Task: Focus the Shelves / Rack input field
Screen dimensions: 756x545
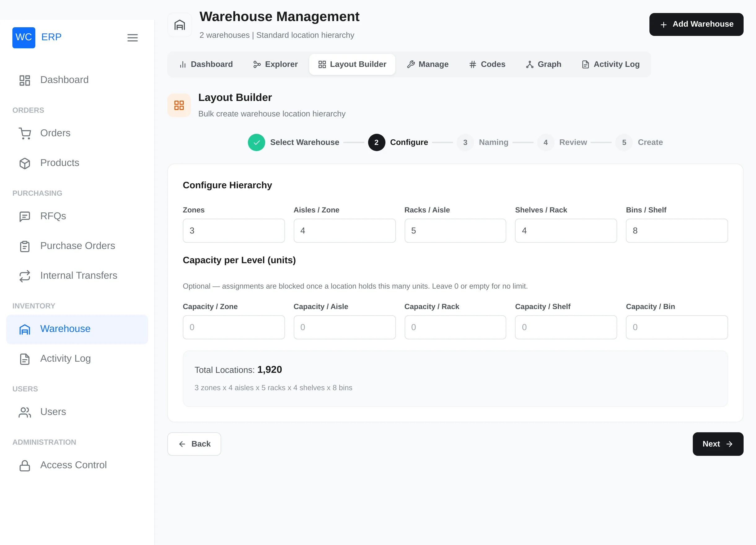Action: [x=566, y=230]
